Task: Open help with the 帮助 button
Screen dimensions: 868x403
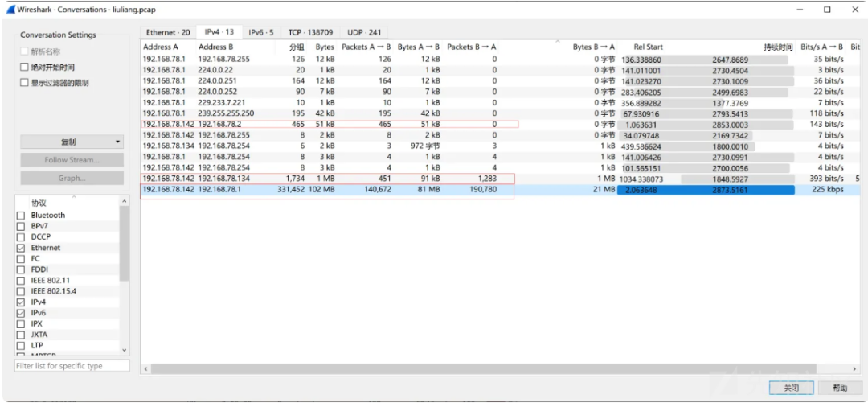Action: coord(840,388)
